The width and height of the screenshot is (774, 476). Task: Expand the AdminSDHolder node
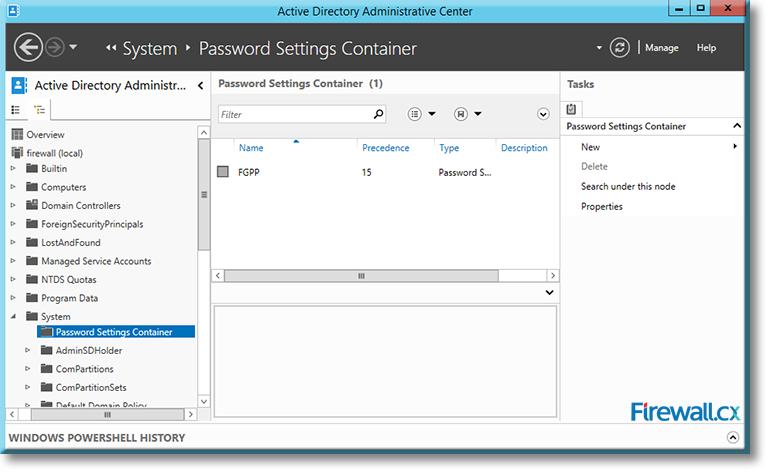28,350
